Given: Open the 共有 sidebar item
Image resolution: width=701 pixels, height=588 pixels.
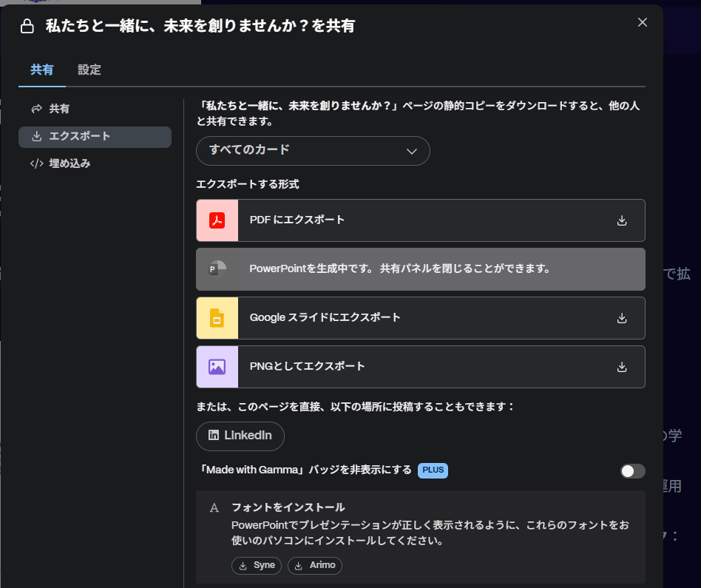Looking at the screenshot, I should tap(59, 109).
